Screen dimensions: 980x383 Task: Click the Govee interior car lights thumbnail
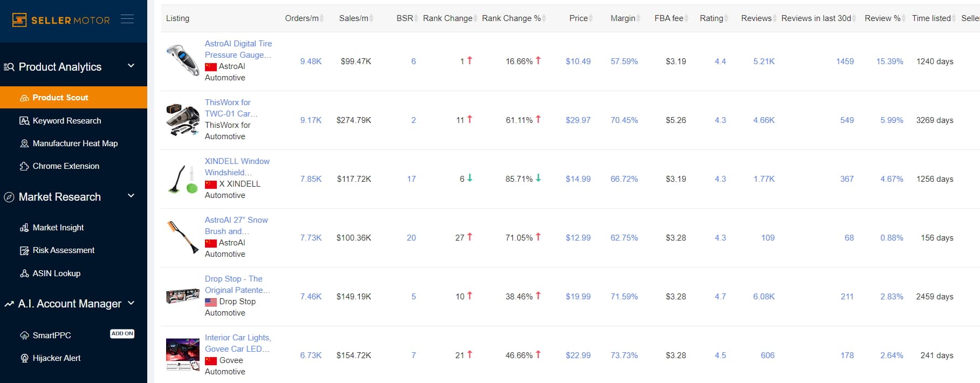[x=182, y=355]
